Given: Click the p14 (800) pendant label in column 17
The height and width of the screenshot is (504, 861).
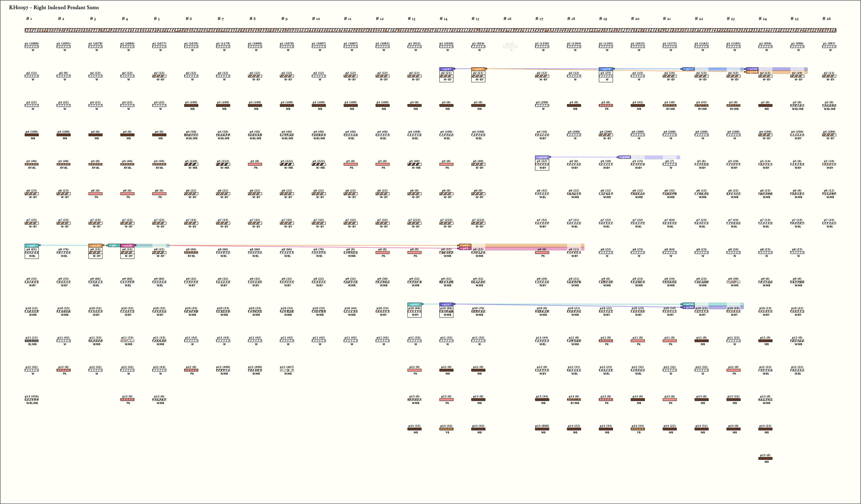Looking at the screenshot, I should click(541, 426).
